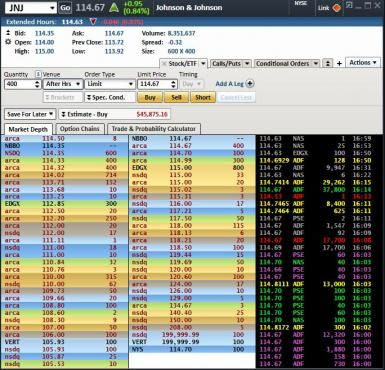Select the EDGX bid row at 112.85
The image size is (385, 370).
coord(65,204)
